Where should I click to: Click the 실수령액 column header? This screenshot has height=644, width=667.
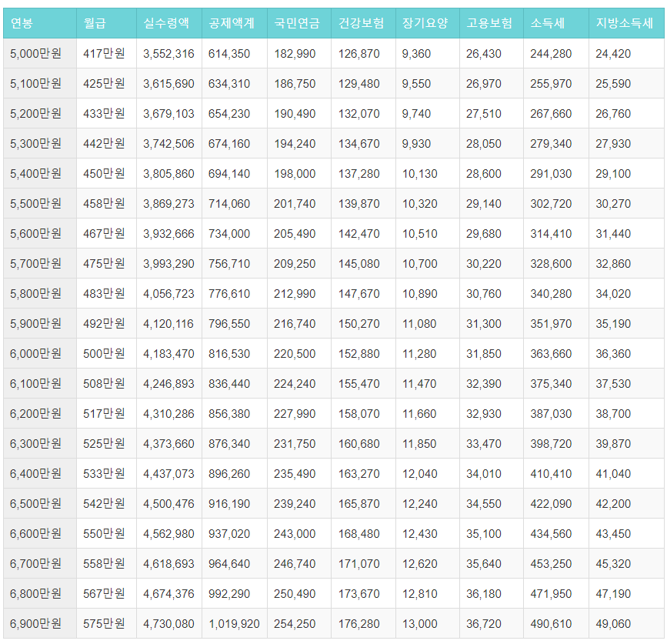click(x=169, y=23)
